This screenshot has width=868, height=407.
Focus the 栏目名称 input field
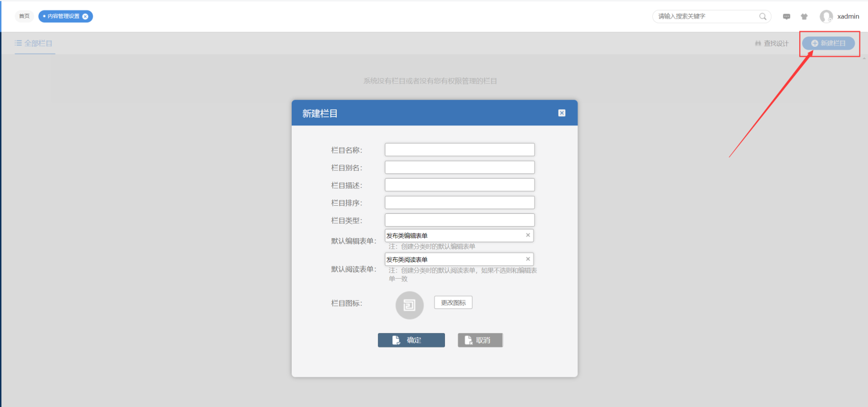(459, 150)
